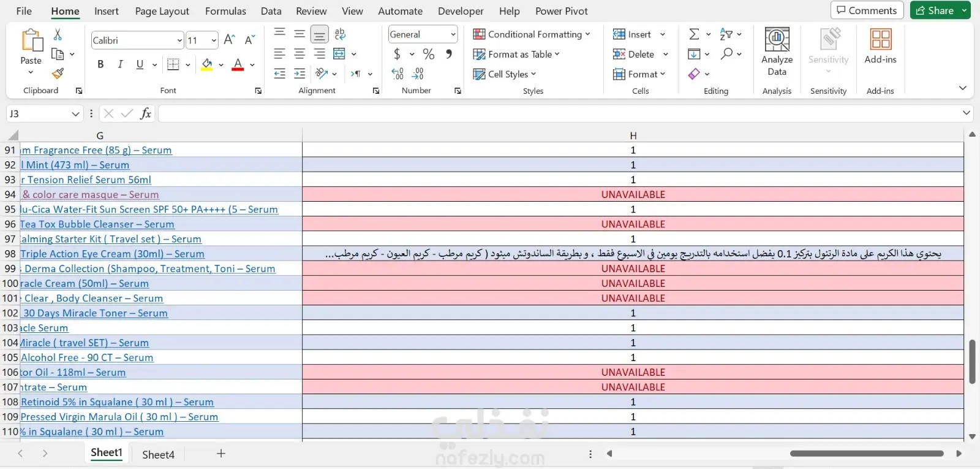Open the General number format dropdown

pos(453,34)
